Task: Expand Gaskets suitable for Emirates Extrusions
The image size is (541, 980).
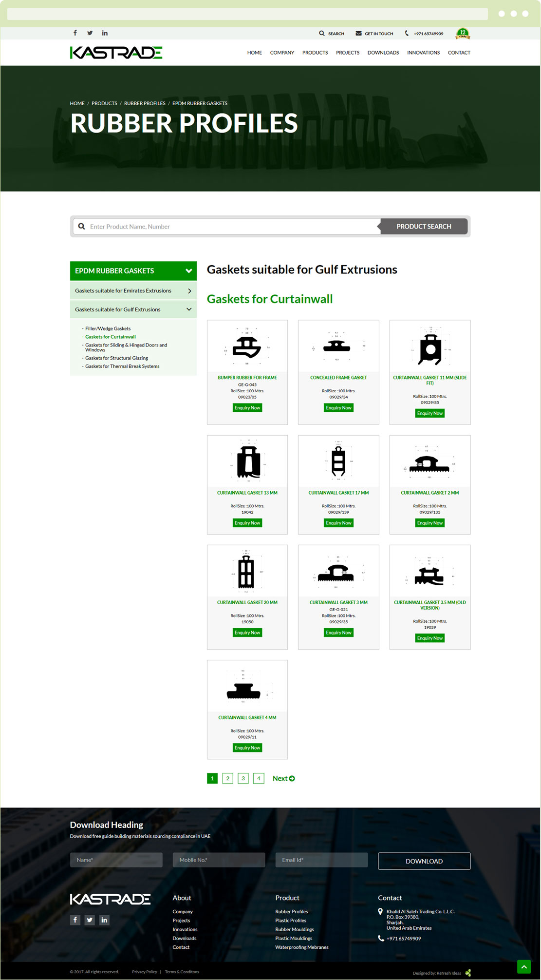Action: point(189,291)
